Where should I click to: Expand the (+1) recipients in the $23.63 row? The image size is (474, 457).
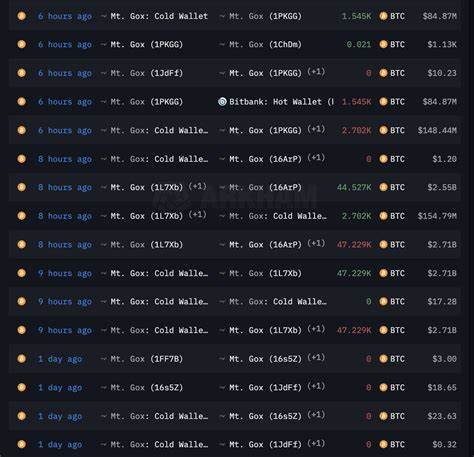(316, 415)
